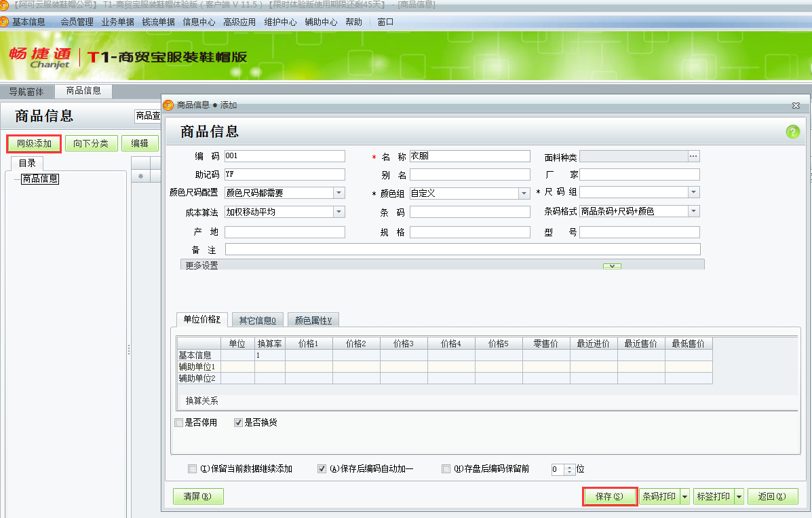This screenshot has height=518, width=812.
Task: Enable 存盘后编码保留前 checkbox
Action: [446, 468]
